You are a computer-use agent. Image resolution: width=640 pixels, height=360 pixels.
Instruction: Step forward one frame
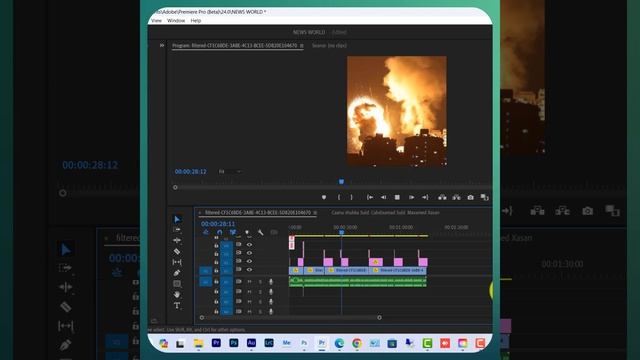pos(411,198)
